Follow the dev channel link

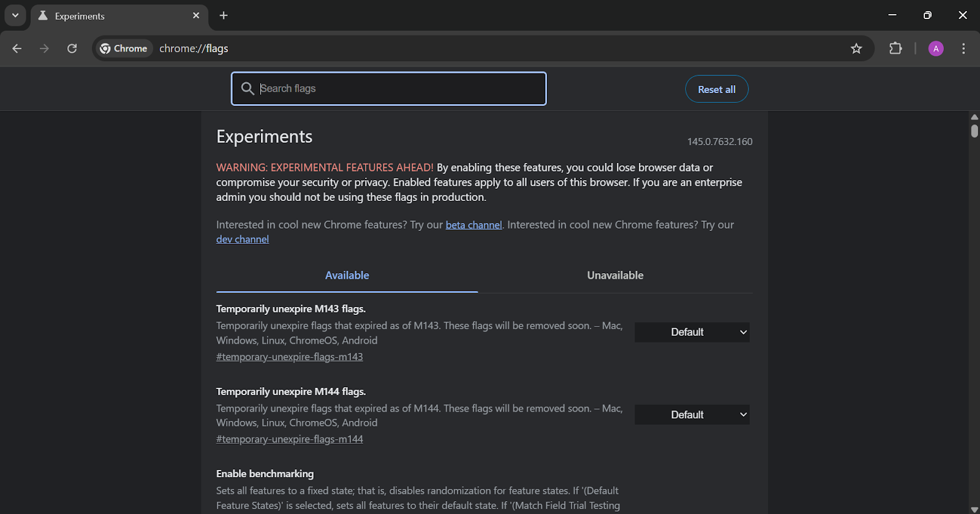(x=243, y=240)
